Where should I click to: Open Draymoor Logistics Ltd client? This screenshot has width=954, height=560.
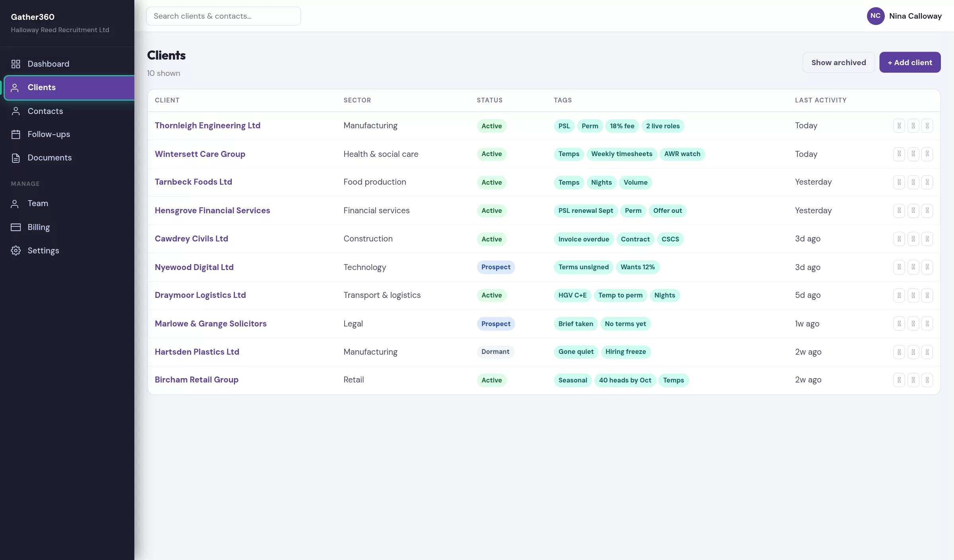200,295
